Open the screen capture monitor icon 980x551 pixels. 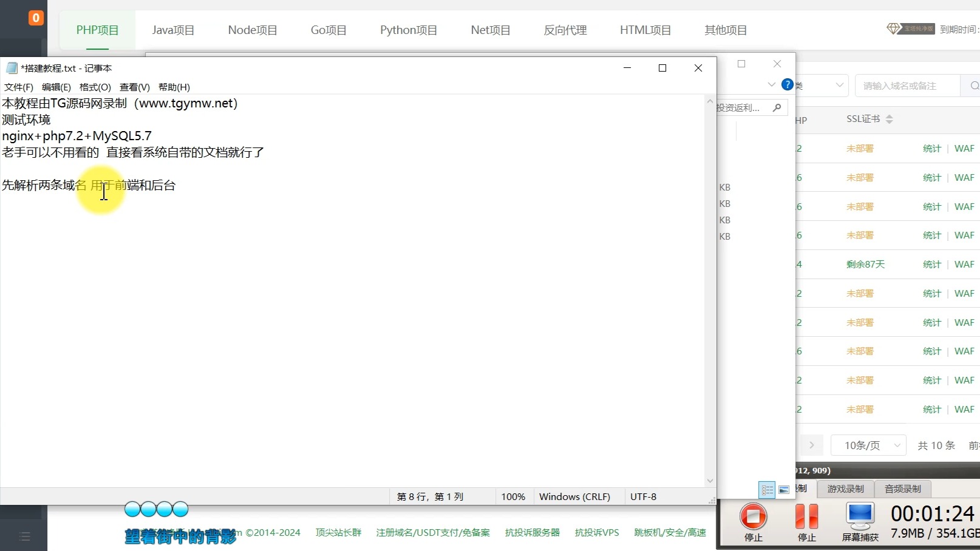point(860,516)
